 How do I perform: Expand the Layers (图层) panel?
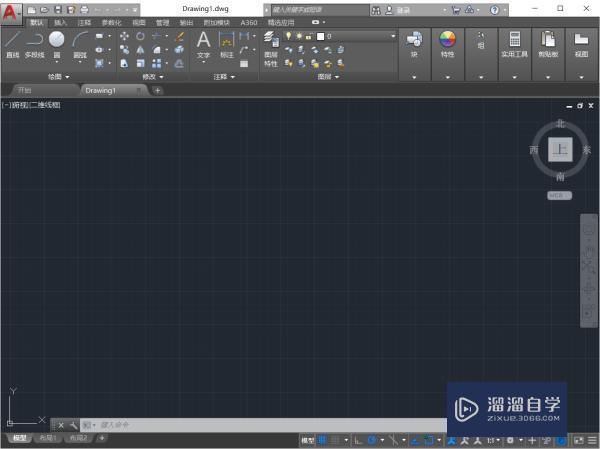pyautogui.click(x=328, y=77)
